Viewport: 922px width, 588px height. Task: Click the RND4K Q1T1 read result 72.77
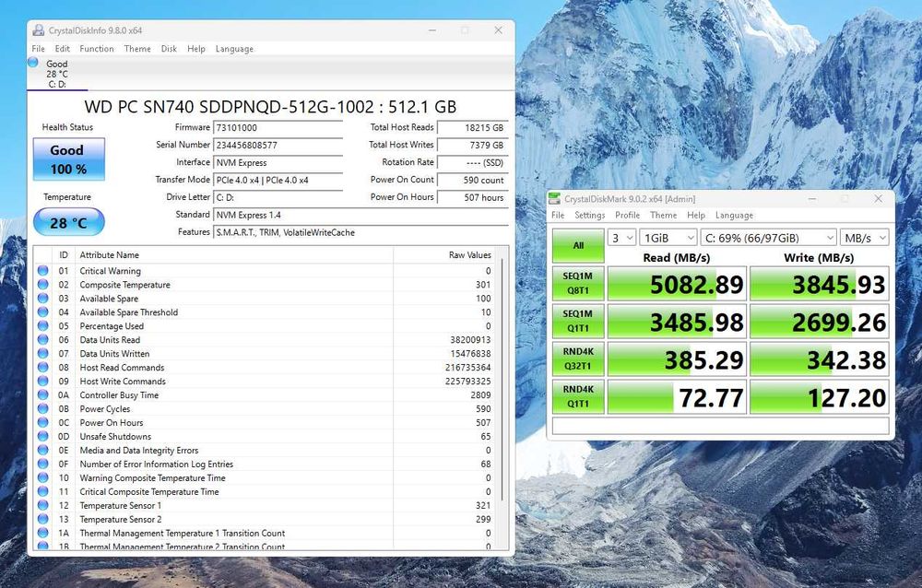677,397
